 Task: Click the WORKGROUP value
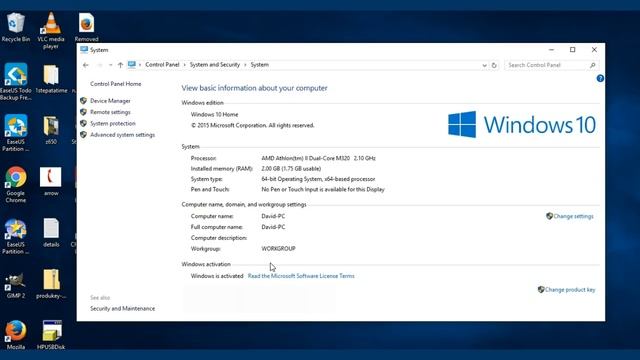click(x=278, y=248)
